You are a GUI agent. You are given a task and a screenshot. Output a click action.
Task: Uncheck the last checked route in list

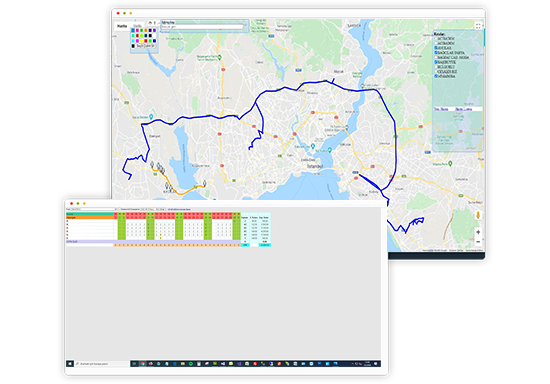click(436, 76)
